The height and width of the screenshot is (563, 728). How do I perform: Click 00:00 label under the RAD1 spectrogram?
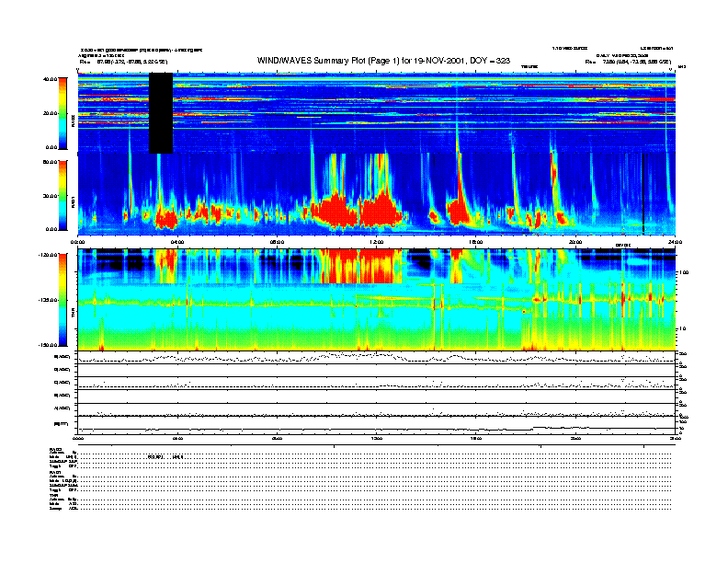[x=77, y=242]
